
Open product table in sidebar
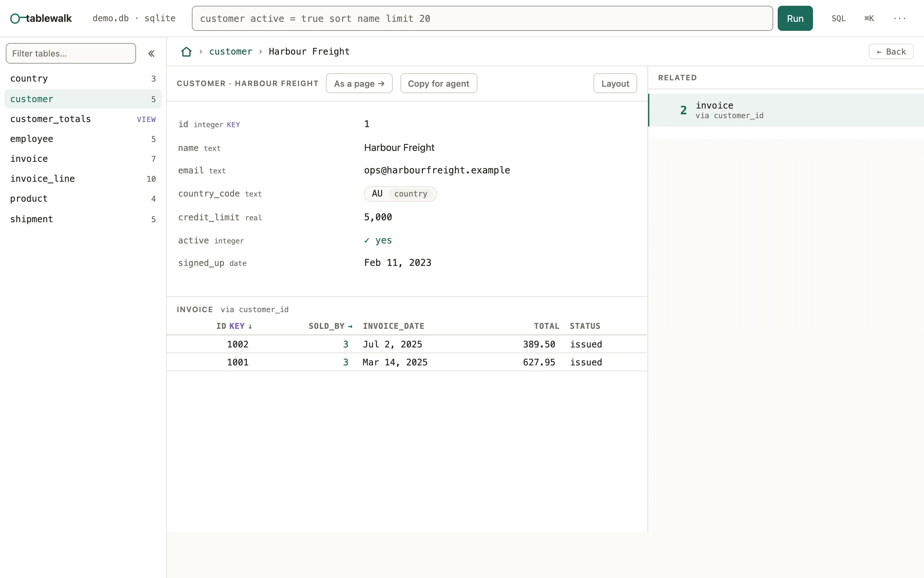(x=83, y=198)
